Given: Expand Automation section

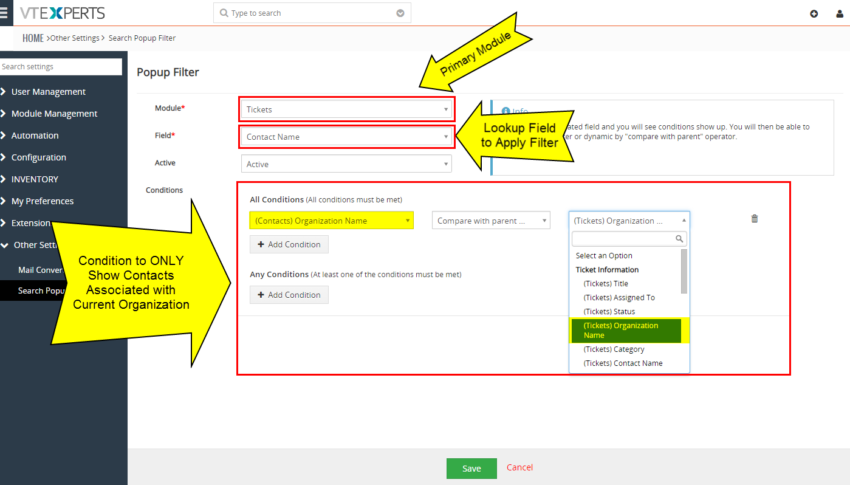Looking at the screenshot, I should pos(35,135).
